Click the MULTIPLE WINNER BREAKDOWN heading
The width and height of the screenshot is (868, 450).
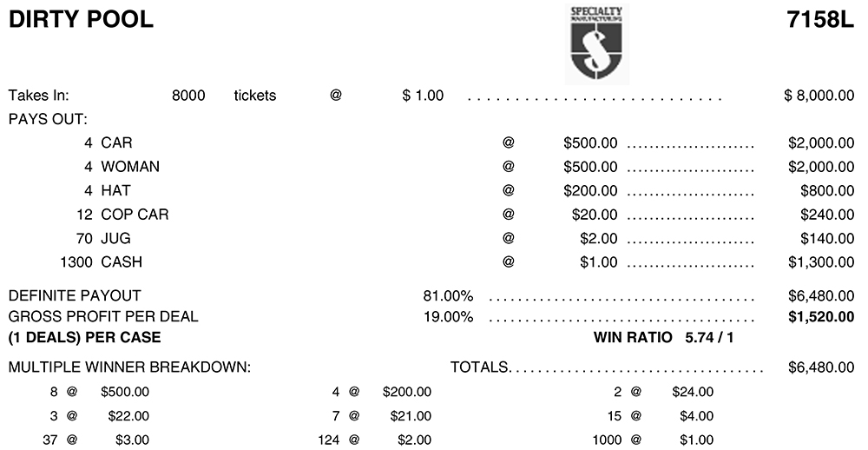tap(129, 367)
